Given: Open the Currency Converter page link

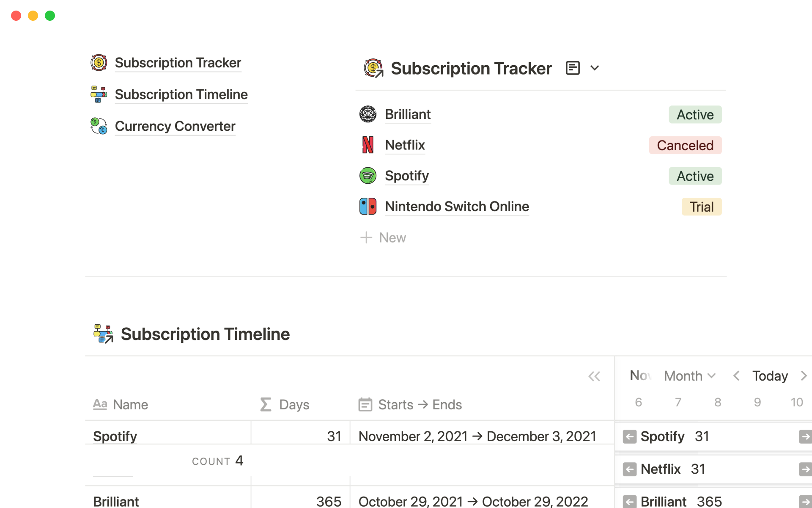Looking at the screenshot, I should point(175,126).
